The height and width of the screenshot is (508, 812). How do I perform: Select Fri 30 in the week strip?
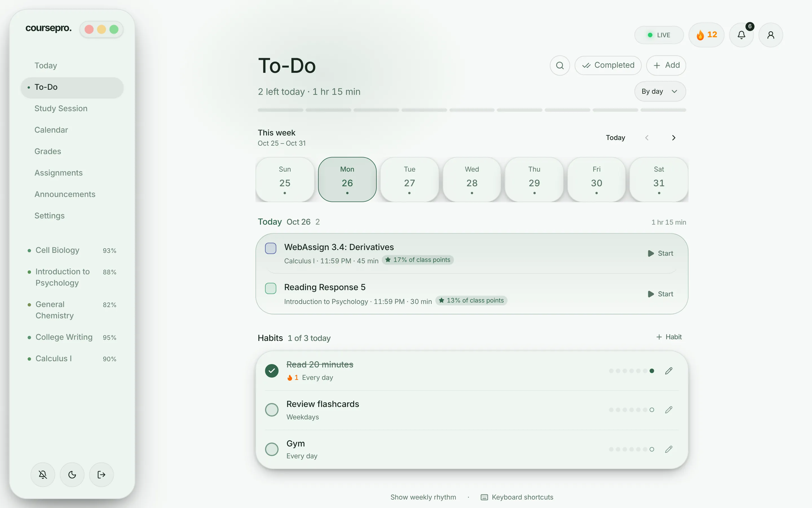coord(596,179)
